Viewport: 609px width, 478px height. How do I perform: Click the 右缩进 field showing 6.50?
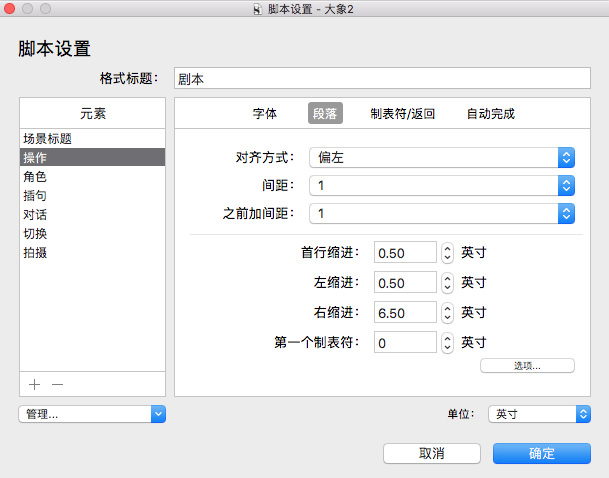405,313
